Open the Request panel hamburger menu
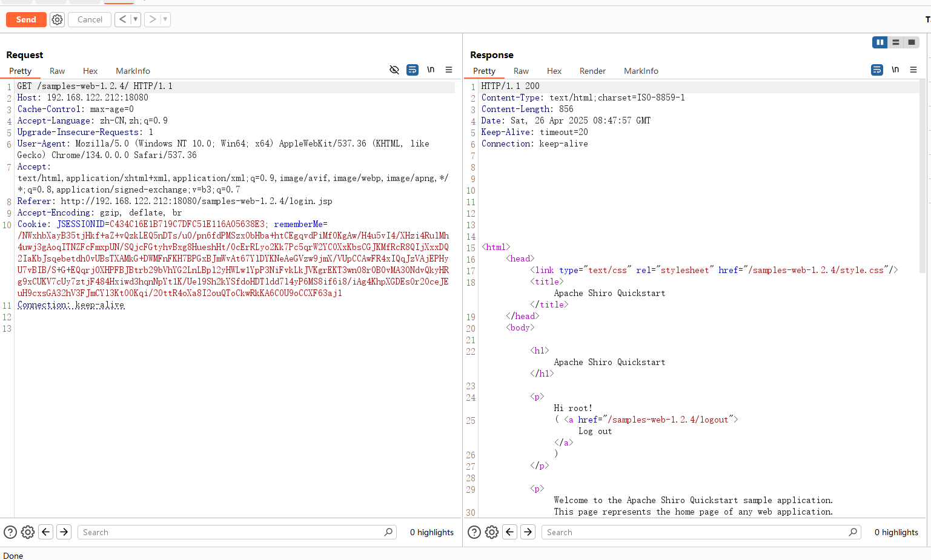The image size is (931, 560). [449, 70]
